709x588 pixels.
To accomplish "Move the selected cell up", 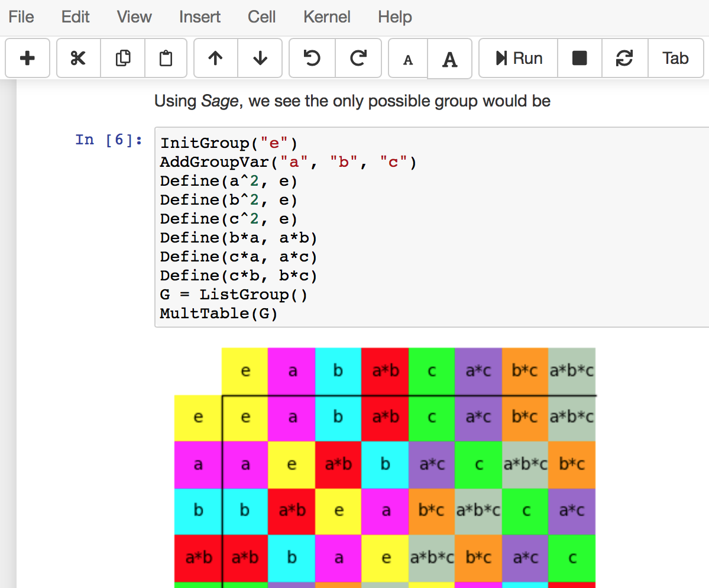I will (216, 58).
